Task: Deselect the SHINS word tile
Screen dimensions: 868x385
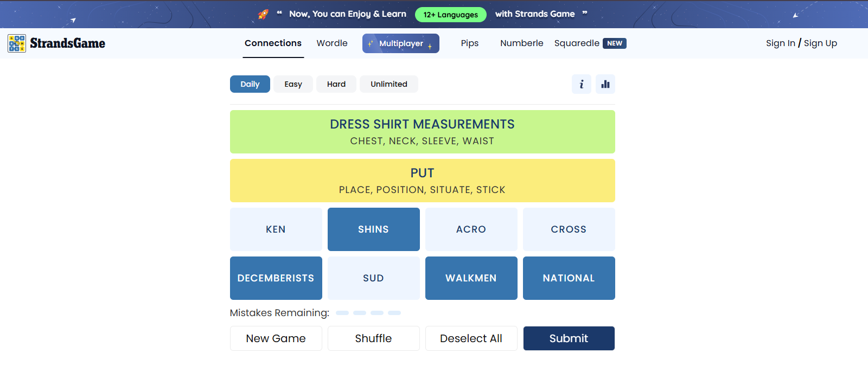Action: tap(374, 229)
